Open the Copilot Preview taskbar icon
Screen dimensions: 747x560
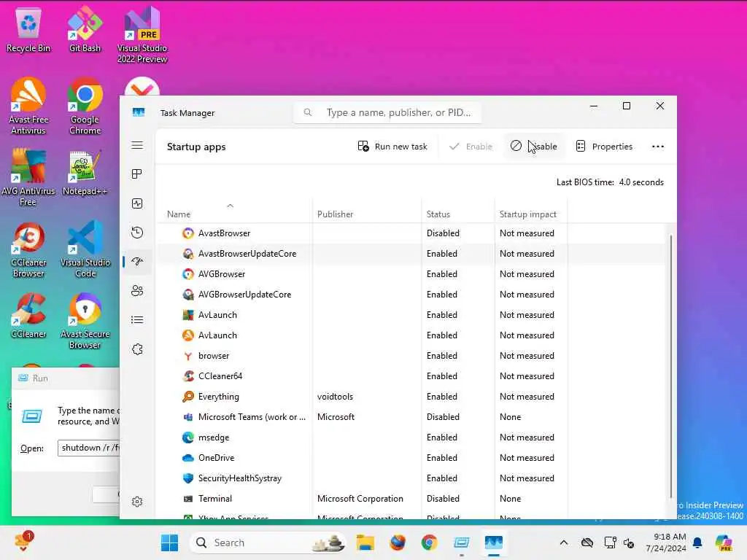[724, 542]
